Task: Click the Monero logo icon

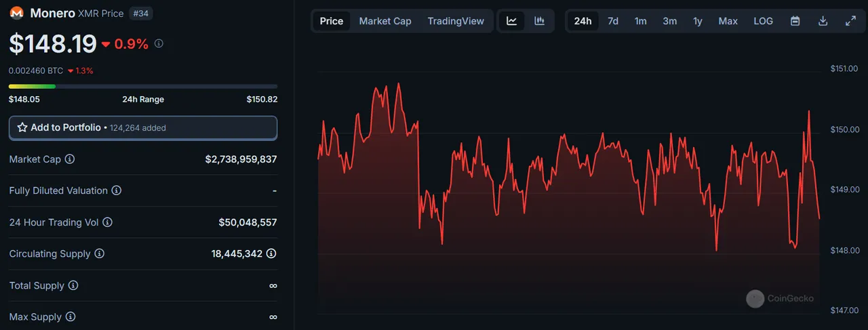Action: [x=17, y=13]
